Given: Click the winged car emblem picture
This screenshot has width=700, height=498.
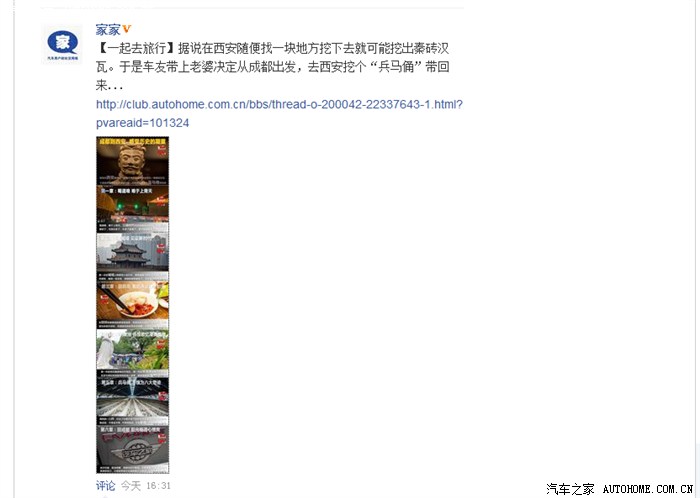Looking at the screenshot, I should pos(133,448).
